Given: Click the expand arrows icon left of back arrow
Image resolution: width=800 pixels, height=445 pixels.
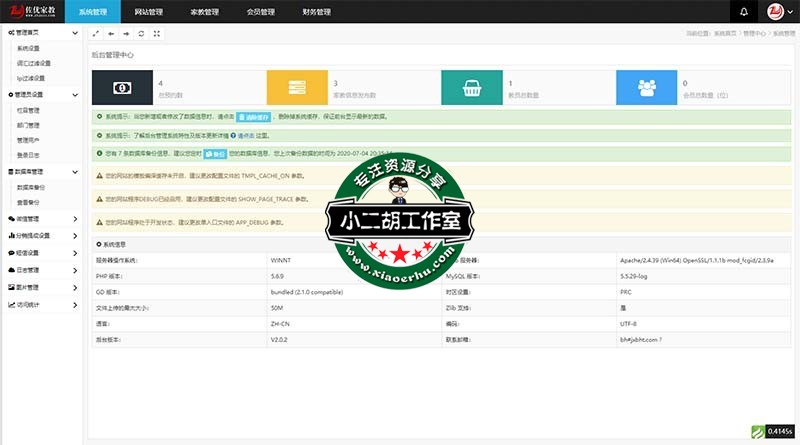Looking at the screenshot, I should point(95,33).
